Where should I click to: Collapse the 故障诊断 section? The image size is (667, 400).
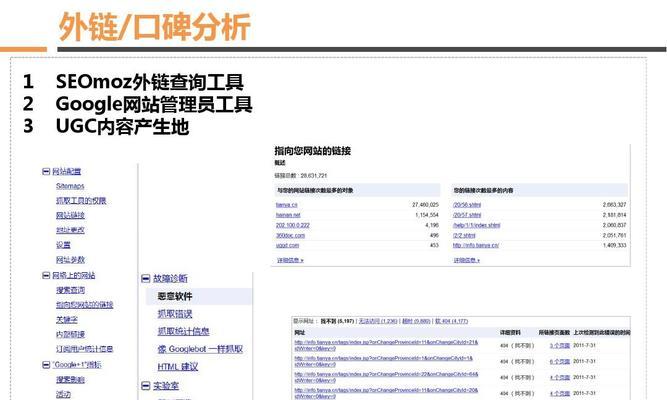(145, 278)
